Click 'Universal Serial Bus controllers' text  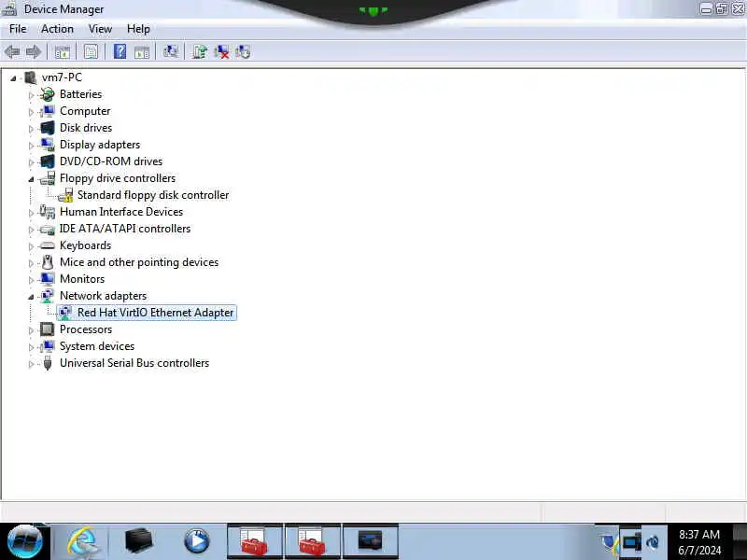[x=134, y=363]
